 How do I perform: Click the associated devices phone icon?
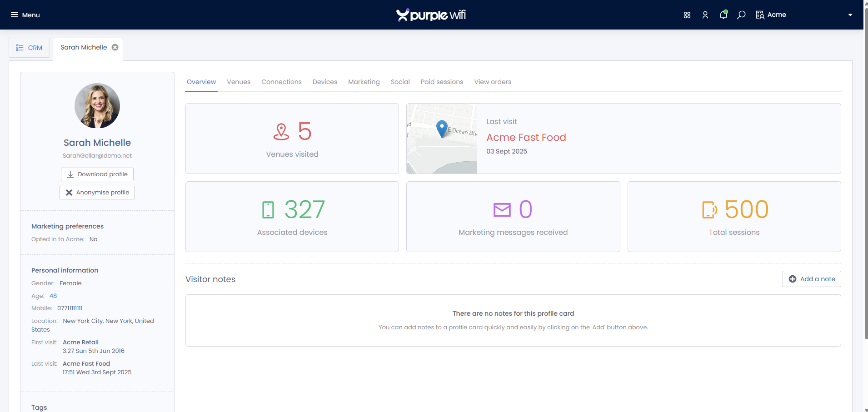coord(268,210)
